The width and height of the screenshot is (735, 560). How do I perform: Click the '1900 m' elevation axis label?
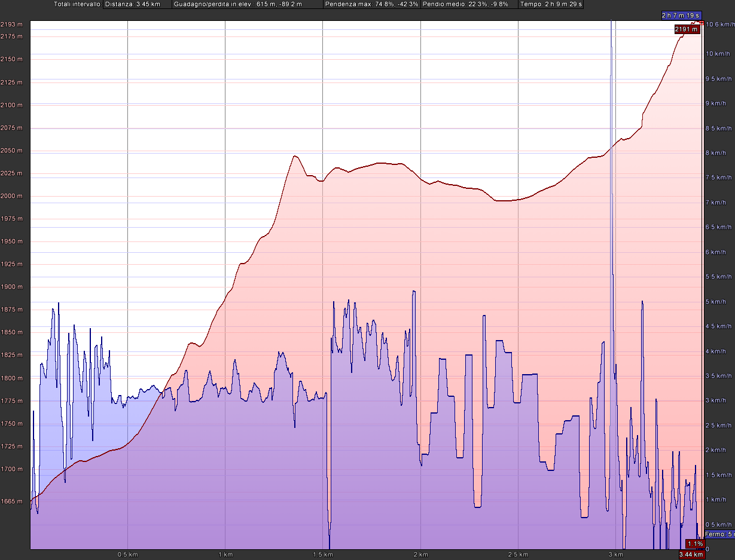coord(12,287)
